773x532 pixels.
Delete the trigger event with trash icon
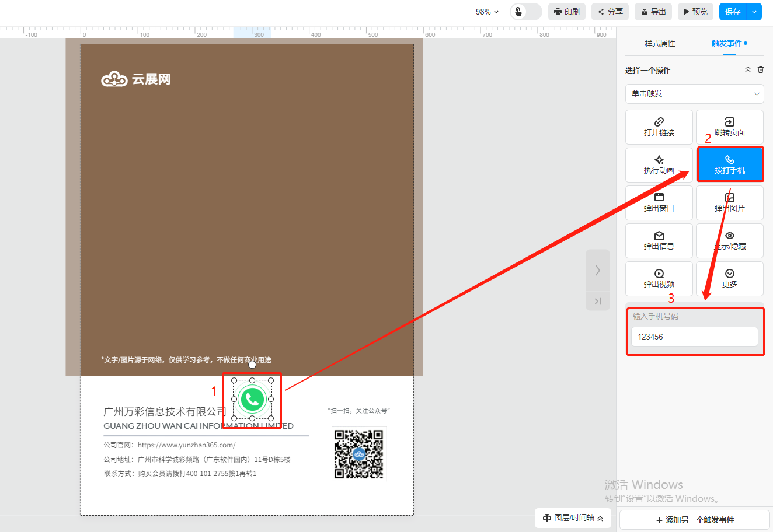[761, 69]
